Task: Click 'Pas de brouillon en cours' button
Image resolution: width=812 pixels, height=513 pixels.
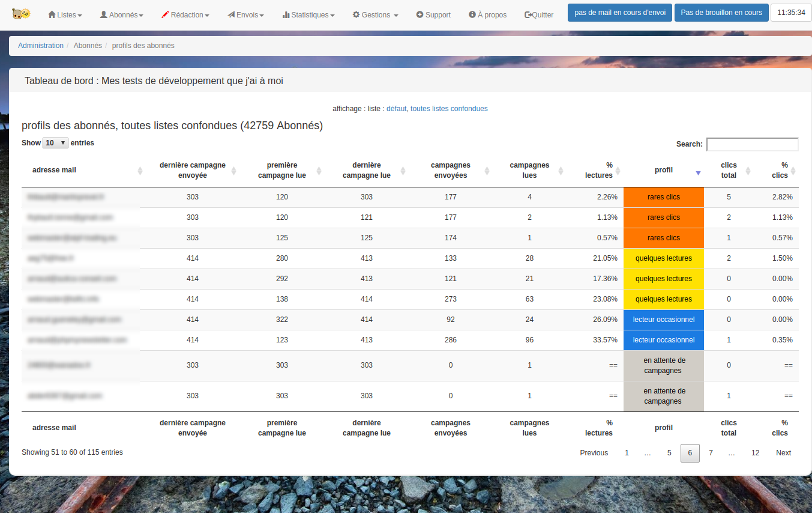Action: pyautogui.click(x=721, y=13)
